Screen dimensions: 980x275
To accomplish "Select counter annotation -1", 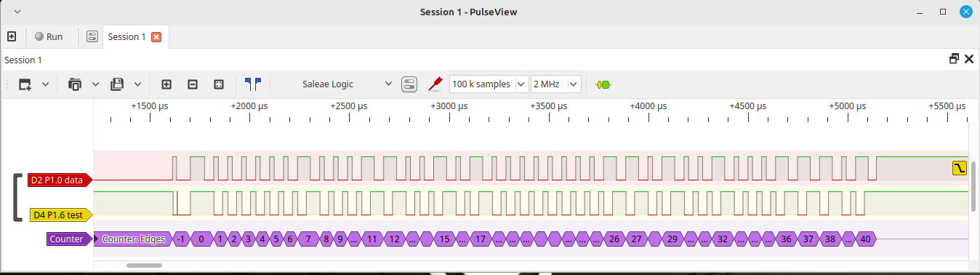I will [x=182, y=239].
